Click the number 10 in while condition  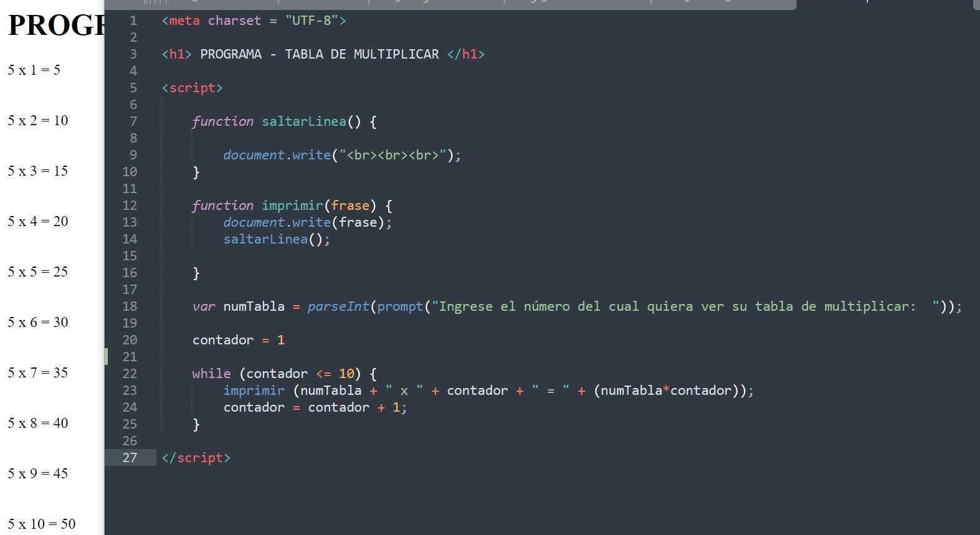[346, 374]
